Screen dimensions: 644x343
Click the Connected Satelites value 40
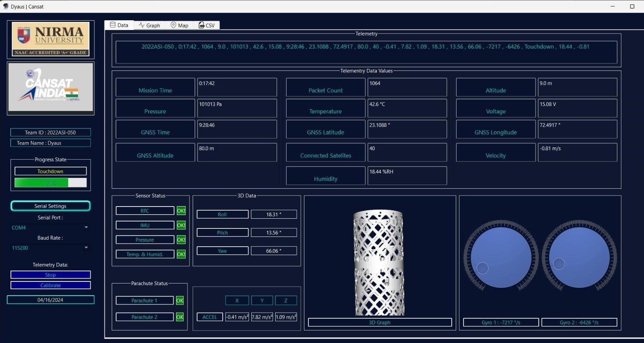click(407, 152)
